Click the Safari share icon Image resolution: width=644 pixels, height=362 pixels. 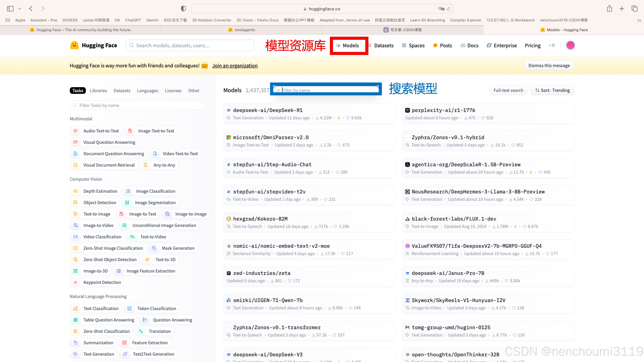pos(609,9)
